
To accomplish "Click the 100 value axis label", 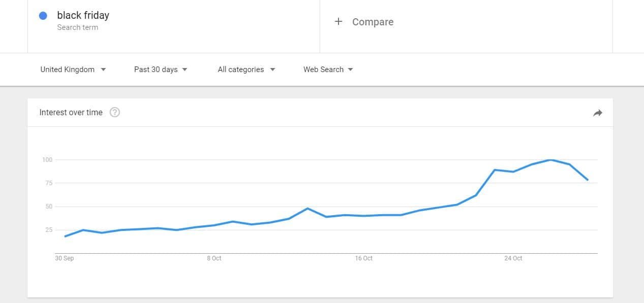I will pos(47,160).
